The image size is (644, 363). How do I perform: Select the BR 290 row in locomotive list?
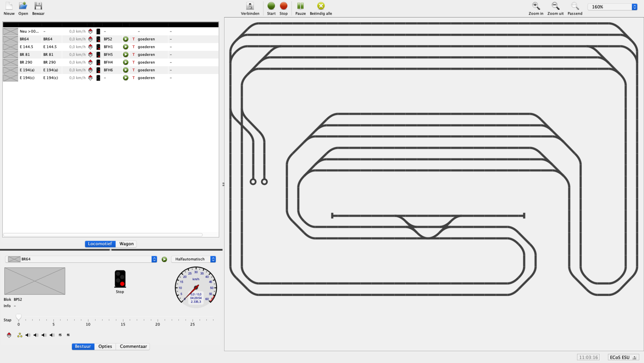(x=26, y=62)
